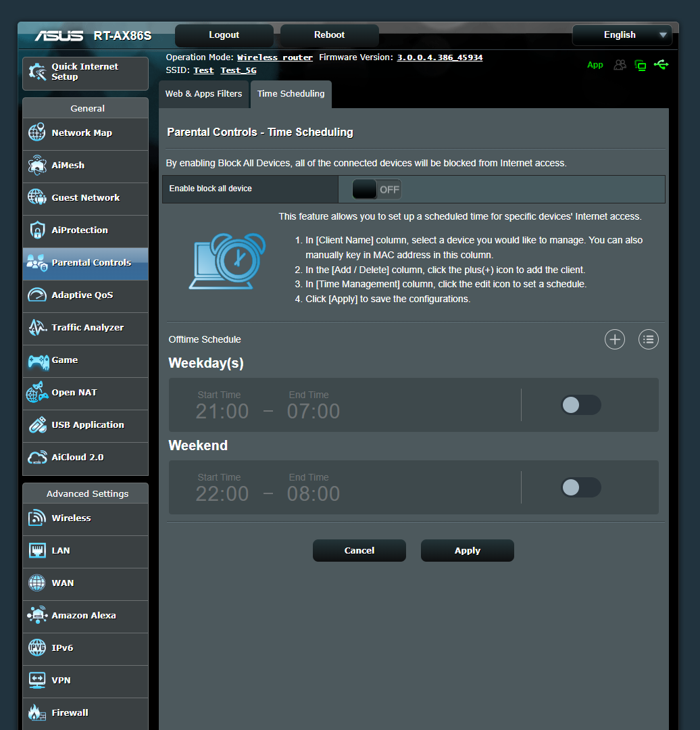Select the Time Scheduling tab

[291, 94]
